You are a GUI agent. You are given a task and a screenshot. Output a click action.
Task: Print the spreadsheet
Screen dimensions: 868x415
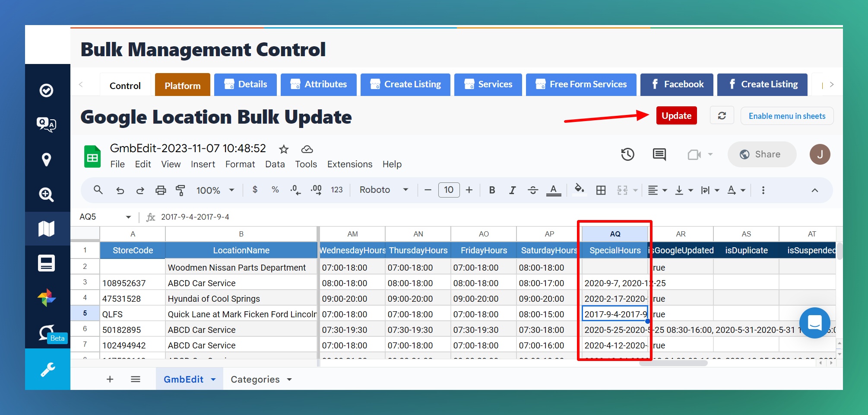click(x=161, y=190)
